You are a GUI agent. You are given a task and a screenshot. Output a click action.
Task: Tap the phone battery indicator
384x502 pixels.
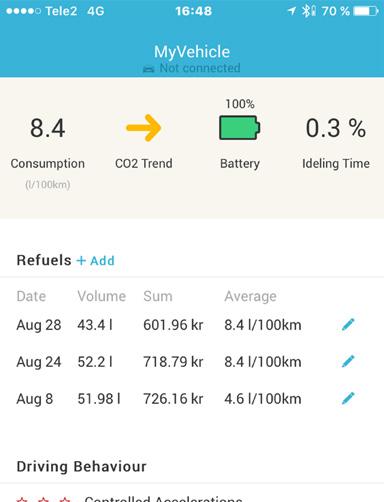(366, 11)
